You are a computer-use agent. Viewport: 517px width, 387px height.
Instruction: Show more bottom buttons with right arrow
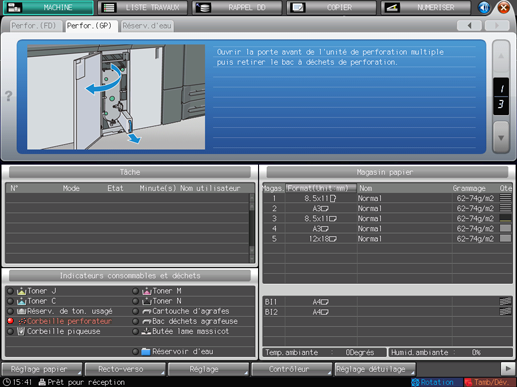pos(508,369)
